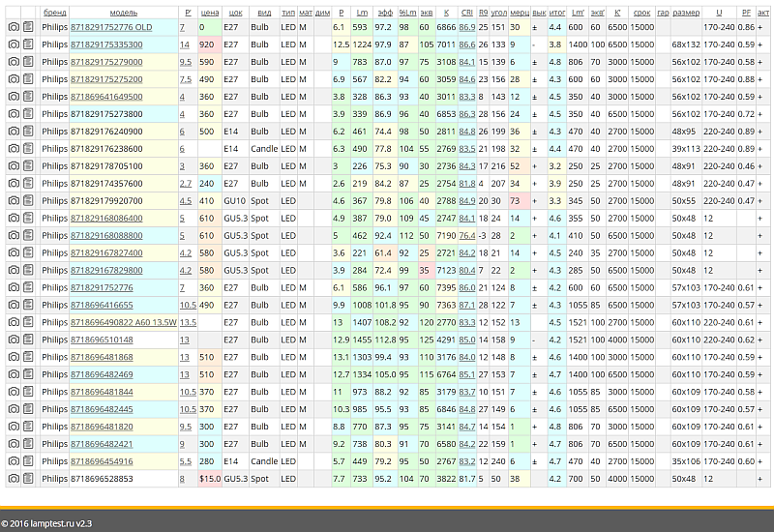Open model link 8718696416655
This screenshot has height=532, width=774.
tap(102, 305)
